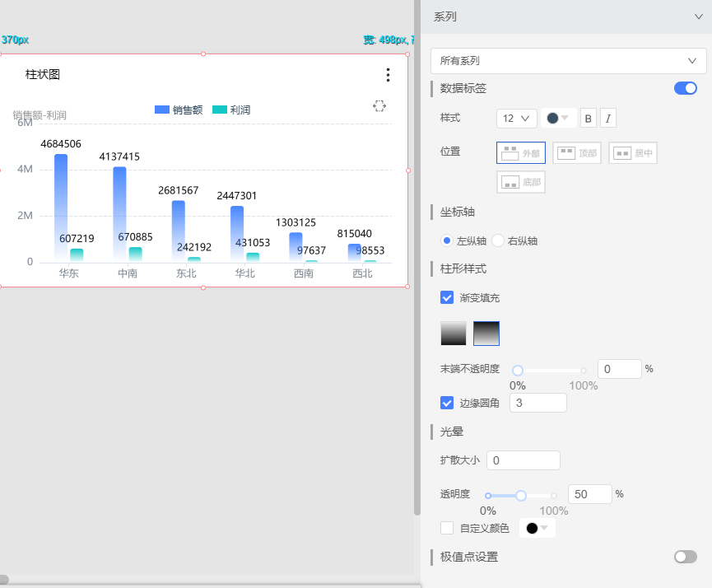Image resolution: width=712 pixels, height=588 pixels.
Task: Open the data label text color picker
Action: 558,119
